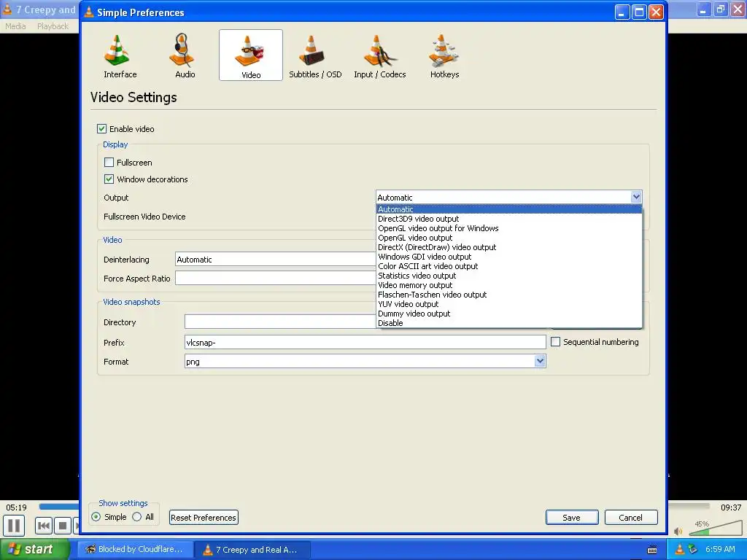
Task: Switch to 7 Creepy and Real taskbar item
Action: (253, 550)
